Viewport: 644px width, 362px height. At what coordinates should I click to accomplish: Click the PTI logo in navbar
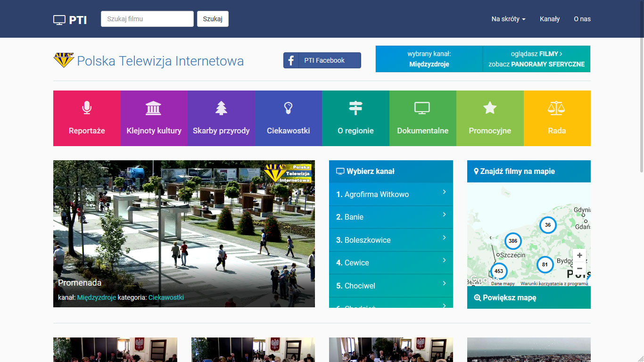(x=70, y=19)
